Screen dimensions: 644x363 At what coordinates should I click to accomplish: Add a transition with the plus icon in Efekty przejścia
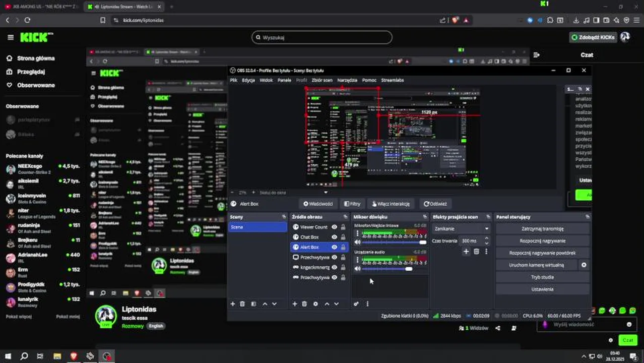(466, 251)
